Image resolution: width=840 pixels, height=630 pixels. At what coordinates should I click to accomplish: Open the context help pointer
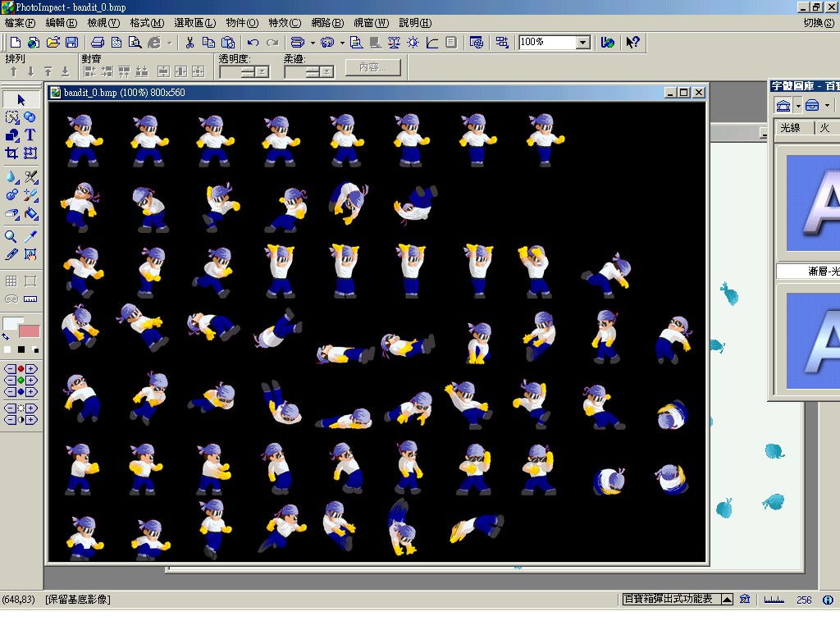pyautogui.click(x=632, y=43)
